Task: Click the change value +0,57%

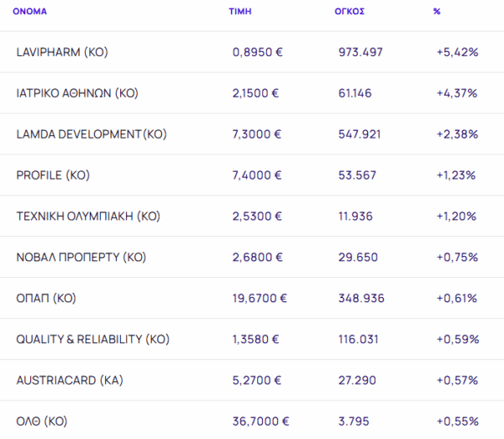Action: [457, 380]
